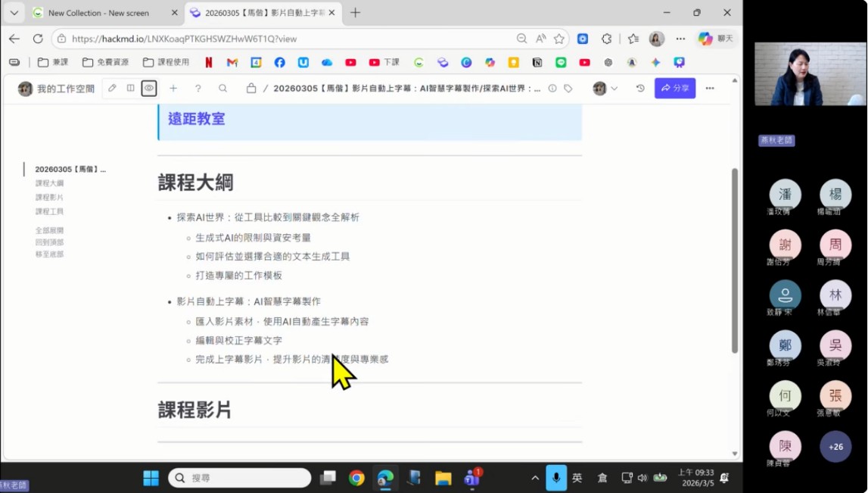Click 回到頂部 back to top link

point(49,242)
